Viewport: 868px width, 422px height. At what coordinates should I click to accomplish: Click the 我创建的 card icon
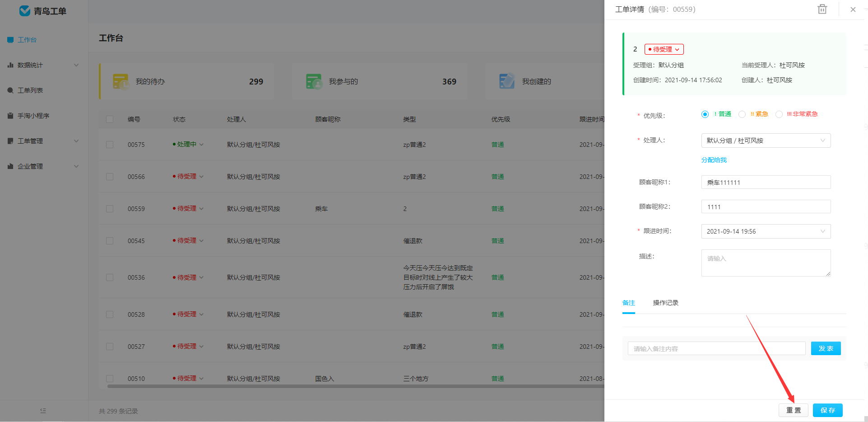click(507, 81)
